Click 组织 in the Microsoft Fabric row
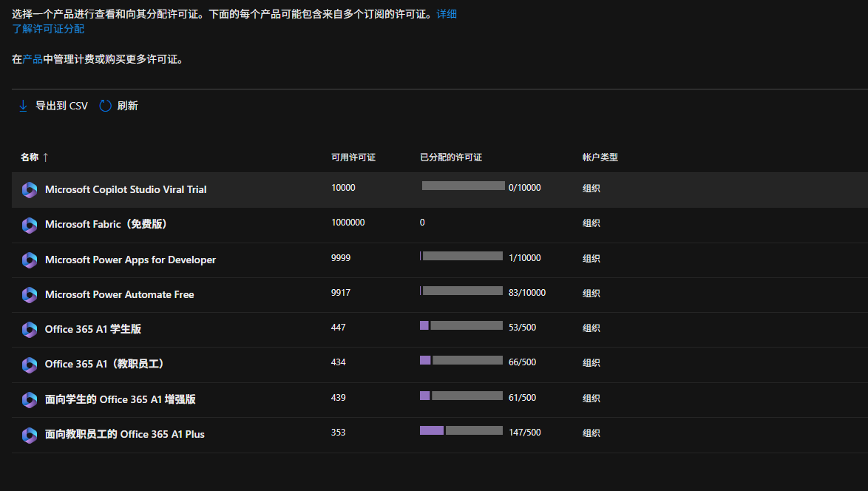 pos(591,223)
